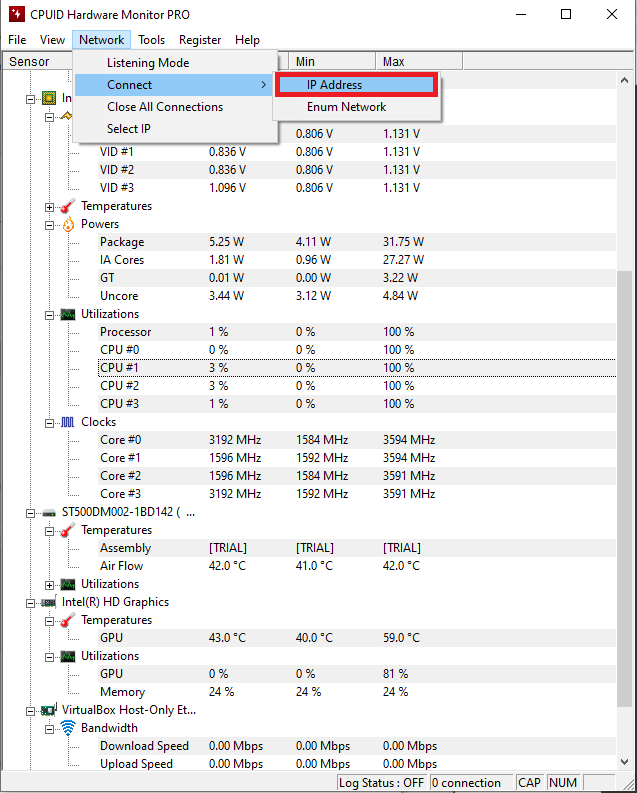The width and height of the screenshot is (637, 793).
Task: Click the Network menu
Action: tap(102, 40)
